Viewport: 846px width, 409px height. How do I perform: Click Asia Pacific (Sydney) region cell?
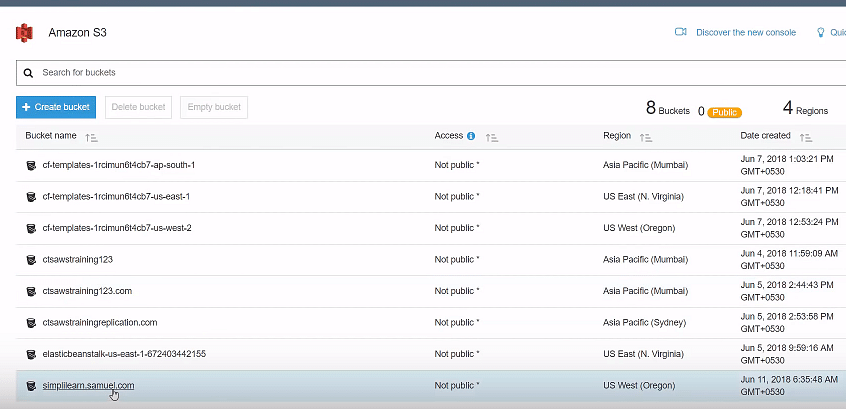[644, 323]
